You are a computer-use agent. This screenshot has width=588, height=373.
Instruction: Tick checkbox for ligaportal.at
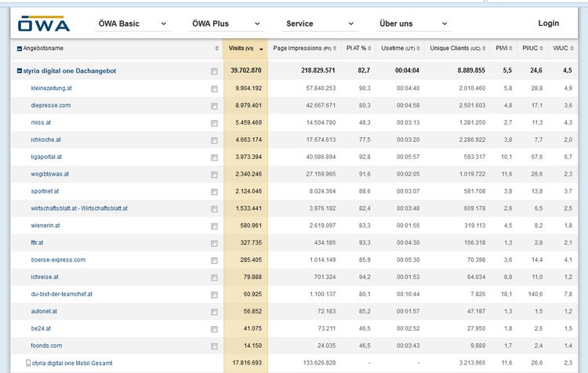pos(214,158)
